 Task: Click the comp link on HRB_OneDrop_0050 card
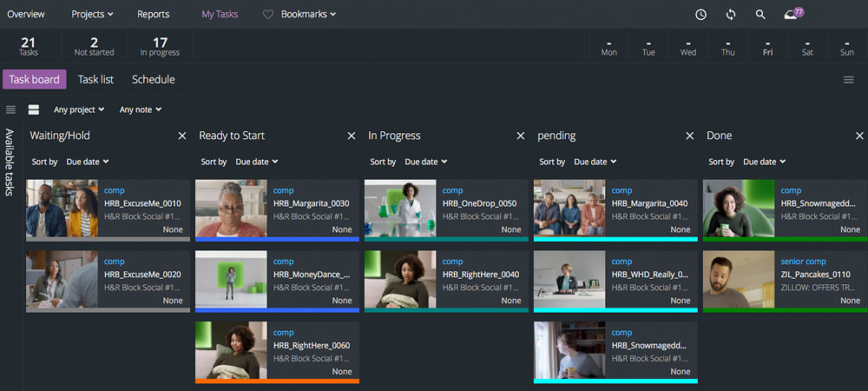coord(452,190)
